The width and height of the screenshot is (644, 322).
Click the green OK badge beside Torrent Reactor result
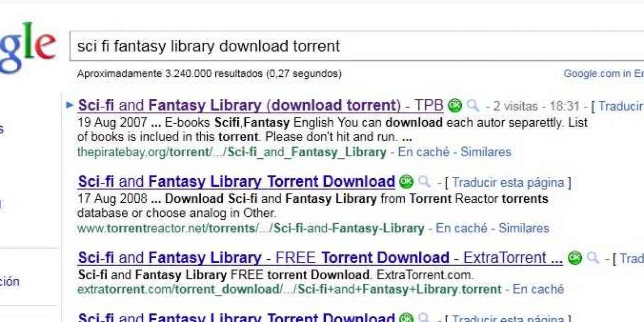click(406, 181)
